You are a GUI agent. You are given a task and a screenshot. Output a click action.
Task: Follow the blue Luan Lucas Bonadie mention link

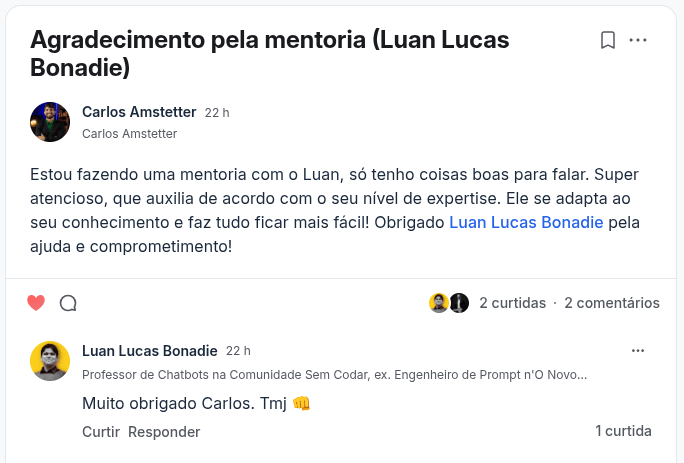(x=526, y=222)
